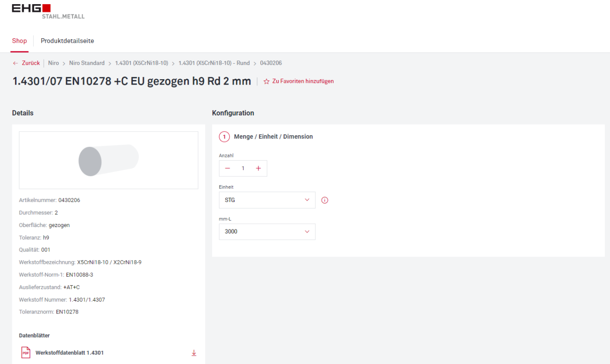Click the EHG Stahl.Metall logo

pos(48,11)
